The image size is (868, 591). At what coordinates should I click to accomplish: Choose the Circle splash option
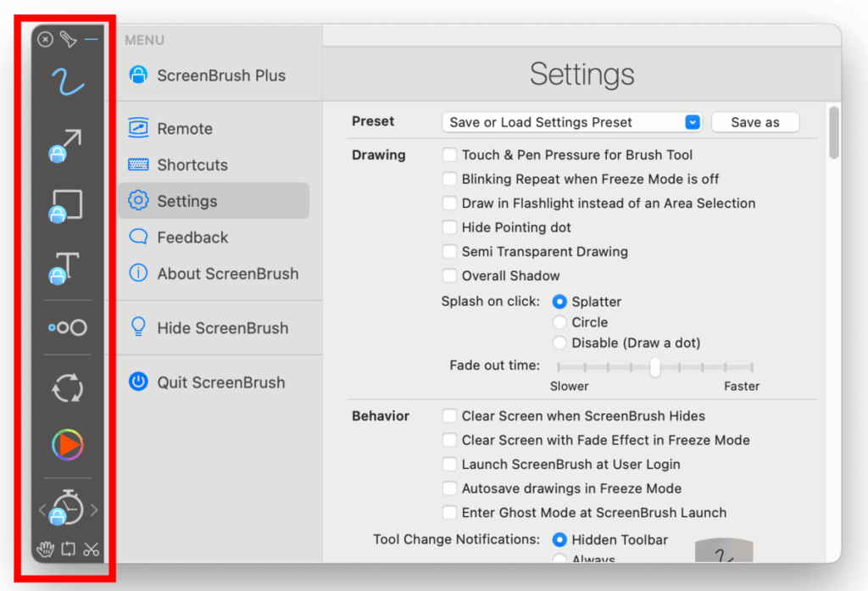pyautogui.click(x=559, y=322)
